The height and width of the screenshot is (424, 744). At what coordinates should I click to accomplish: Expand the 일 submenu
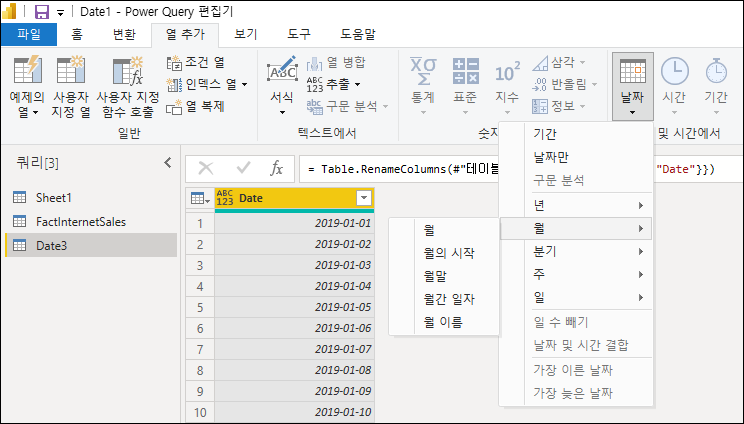click(576, 297)
